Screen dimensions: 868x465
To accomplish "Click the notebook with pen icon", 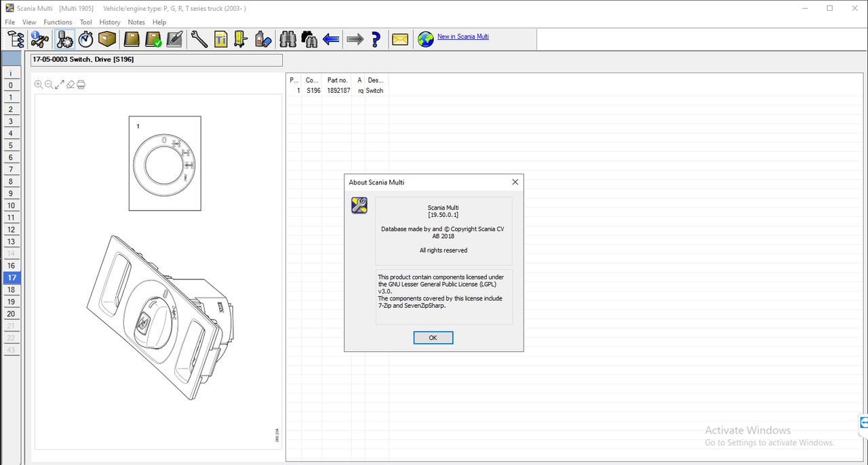I will [x=174, y=39].
